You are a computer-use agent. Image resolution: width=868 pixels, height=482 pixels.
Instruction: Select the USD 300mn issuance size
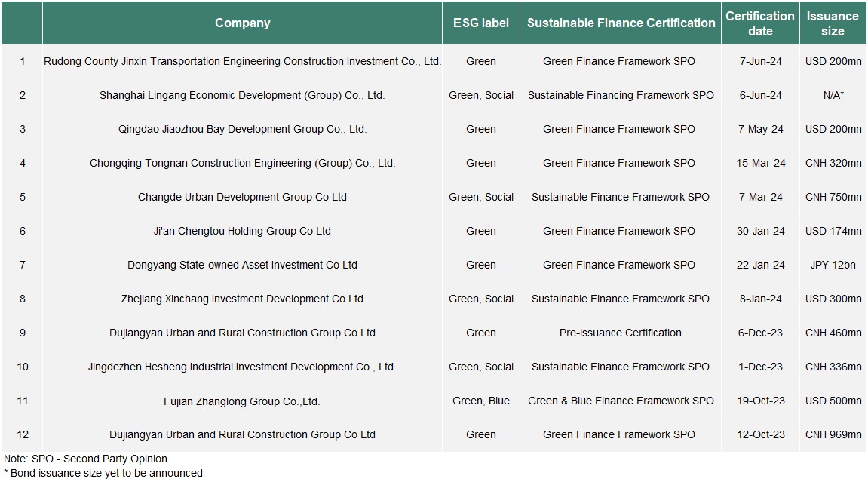833,299
